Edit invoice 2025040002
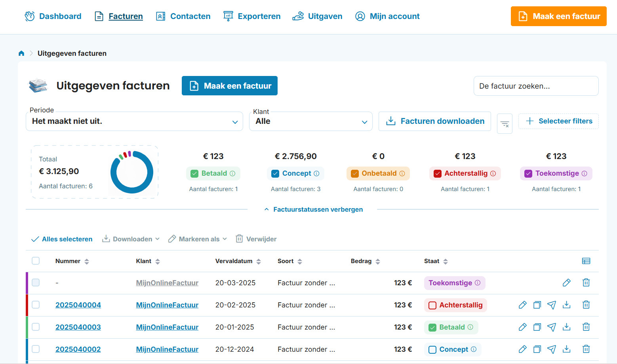The image size is (617, 364). pyautogui.click(x=523, y=349)
